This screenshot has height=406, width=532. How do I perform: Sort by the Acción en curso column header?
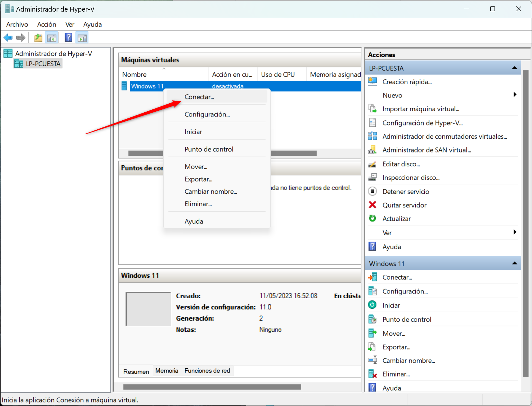pos(233,74)
